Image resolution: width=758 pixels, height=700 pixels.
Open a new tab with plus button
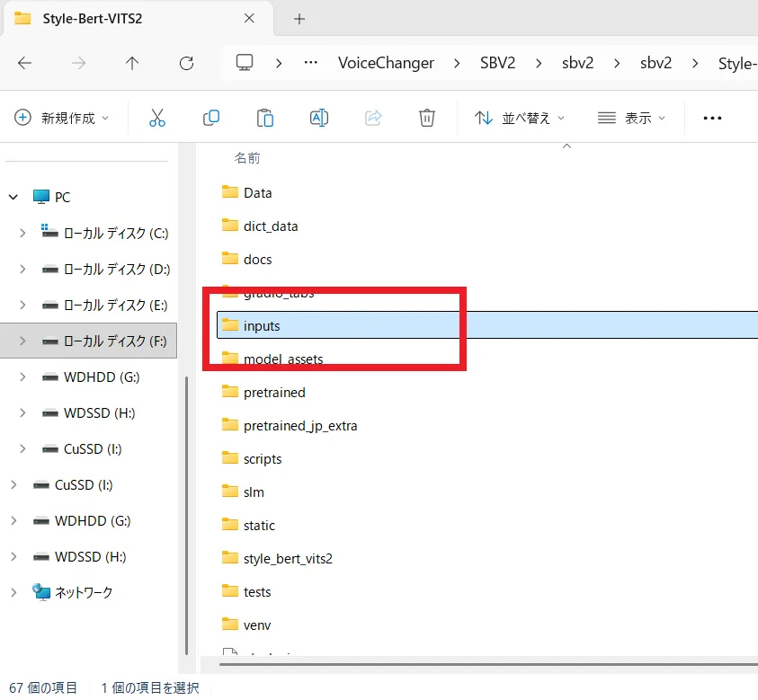tap(299, 19)
